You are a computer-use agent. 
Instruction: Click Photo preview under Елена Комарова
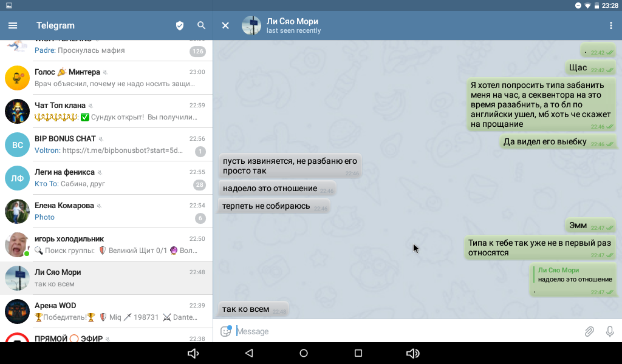(44, 217)
